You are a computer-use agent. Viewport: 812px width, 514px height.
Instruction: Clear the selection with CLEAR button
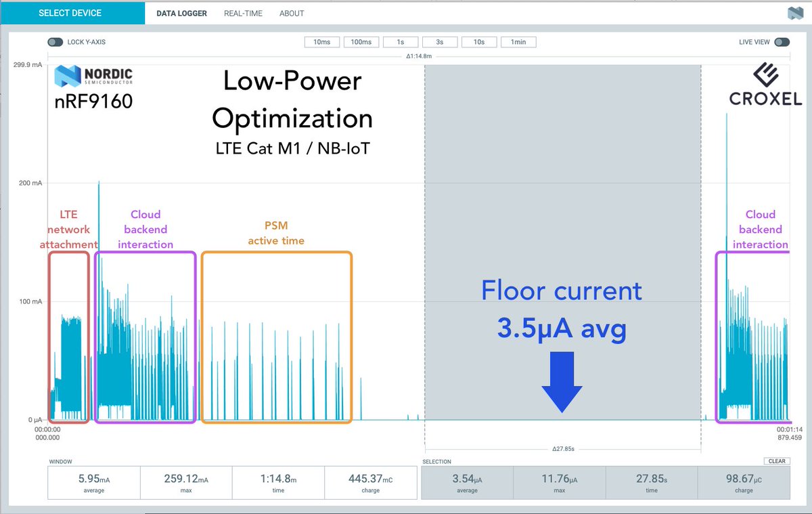pyautogui.click(x=777, y=461)
